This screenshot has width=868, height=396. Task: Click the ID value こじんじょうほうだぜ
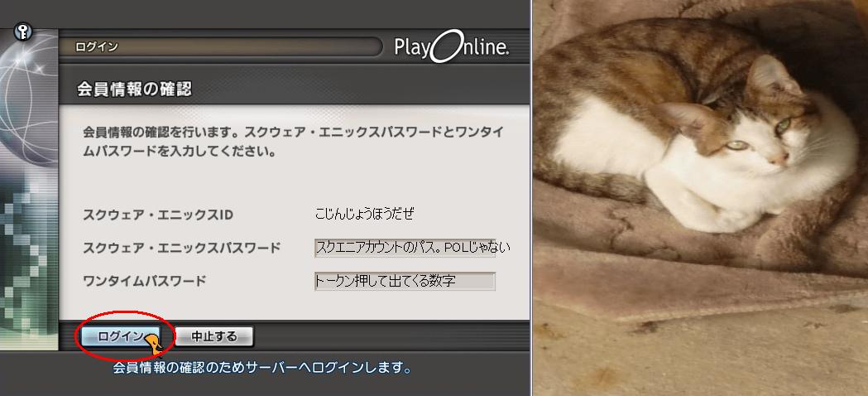click(x=364, y=214)
